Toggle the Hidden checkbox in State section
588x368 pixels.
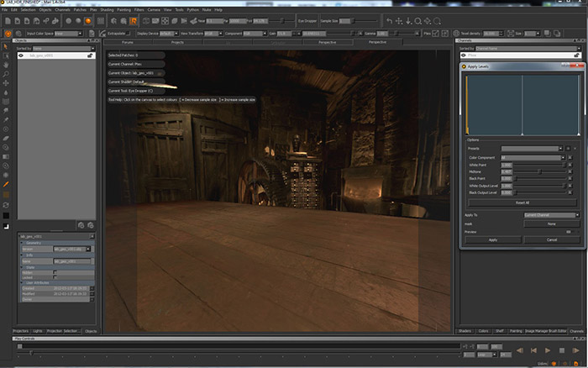[x=55, y=272]
